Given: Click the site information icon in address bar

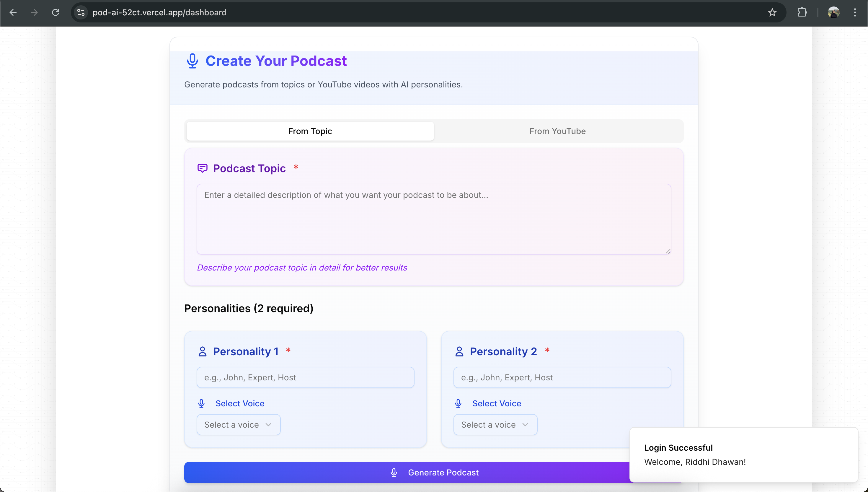Looking at the screenshot, I should tap(81, 12).
